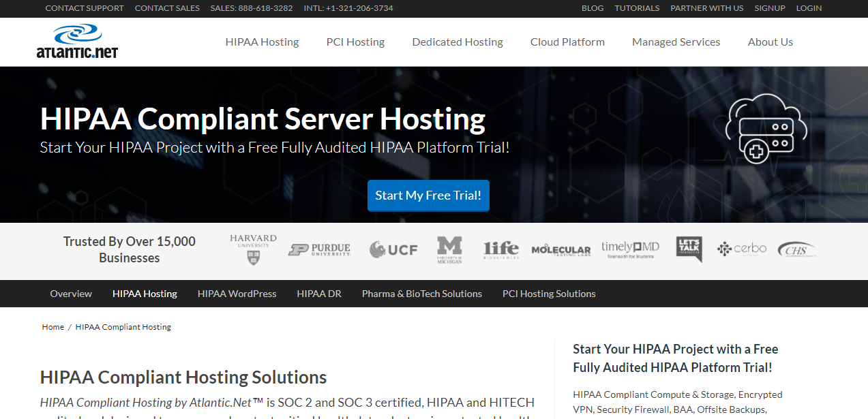Switch to the Overview tab
This screenshot has width=868, height=419.
71,294
